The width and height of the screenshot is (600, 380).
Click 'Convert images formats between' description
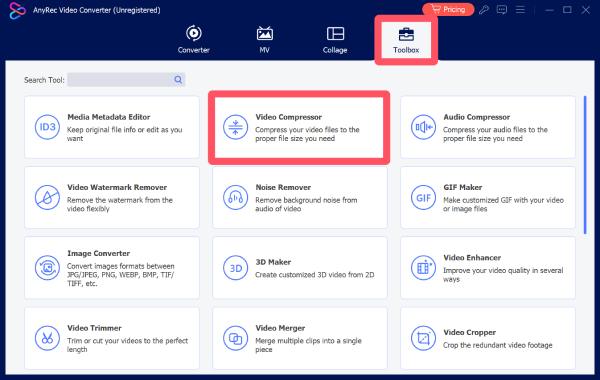[121, 275]
